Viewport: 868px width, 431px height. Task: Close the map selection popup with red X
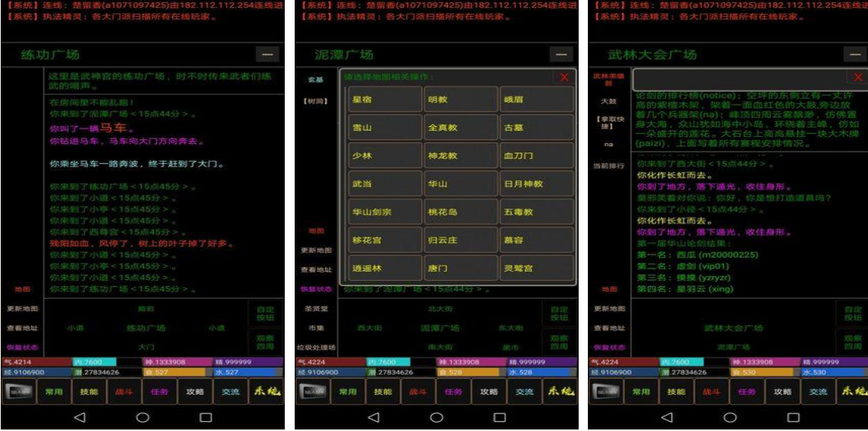(564, 77)
